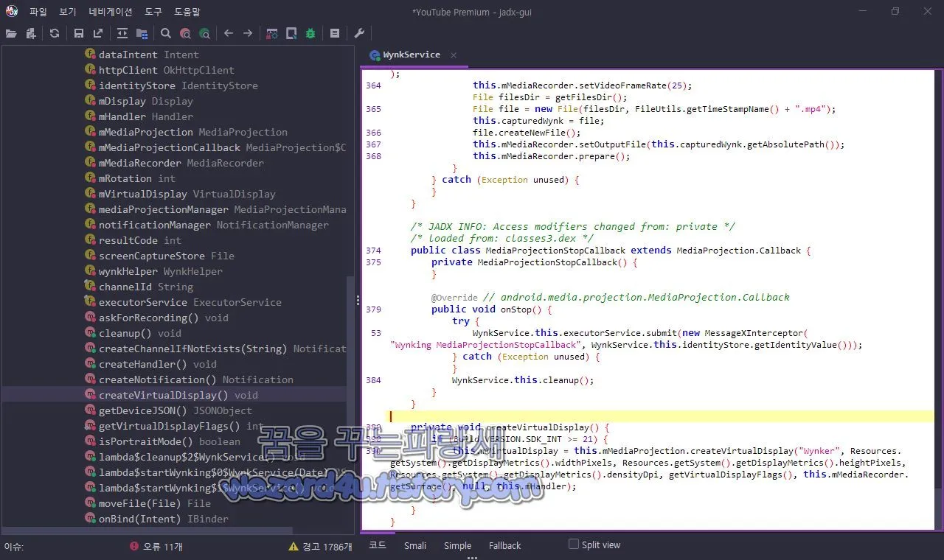Select httpClient OkHttpClient field
Screen dimensions: 944x560
[159, 70]
